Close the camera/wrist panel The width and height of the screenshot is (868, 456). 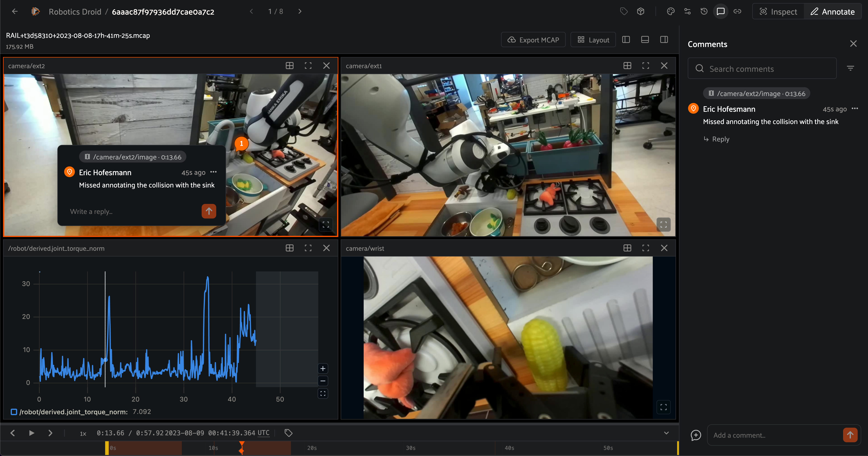point(664,248)
